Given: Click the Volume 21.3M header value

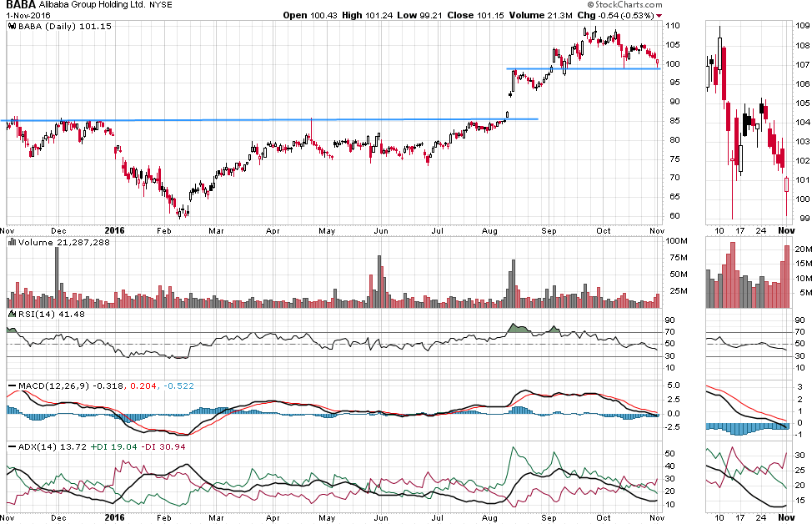Looking at the screenshot, I should coord(541,16).
